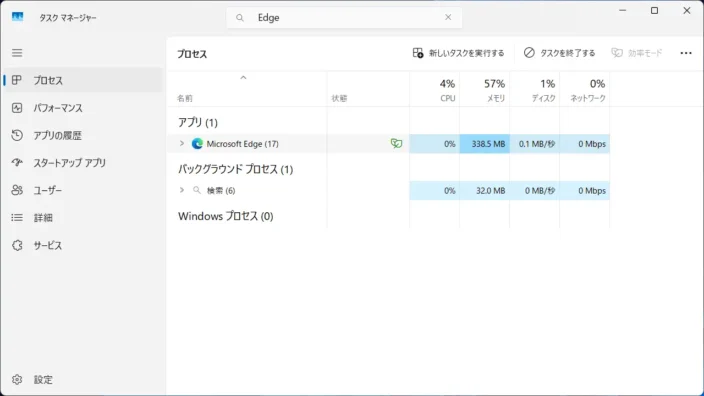704x396 pixels.
Task: Click the サービス puzzle icon
Action: pos(17,245)
